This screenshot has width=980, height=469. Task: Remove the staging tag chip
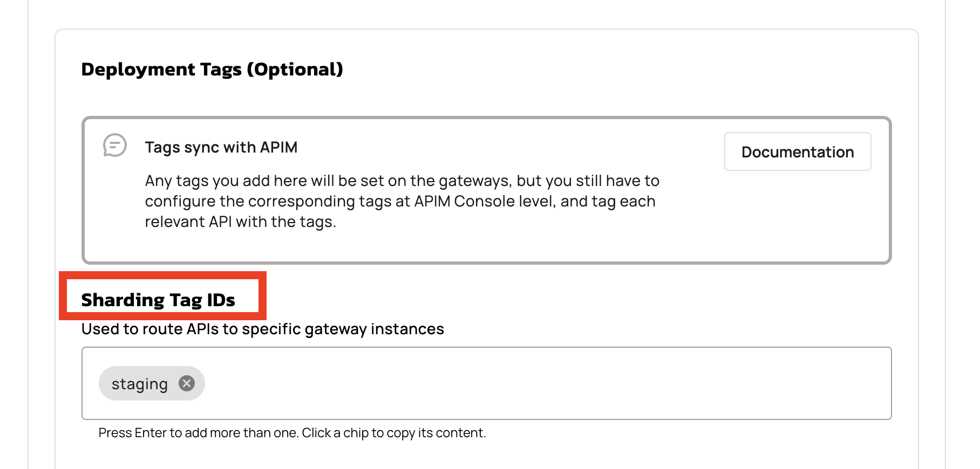click(x=187, y=383)
